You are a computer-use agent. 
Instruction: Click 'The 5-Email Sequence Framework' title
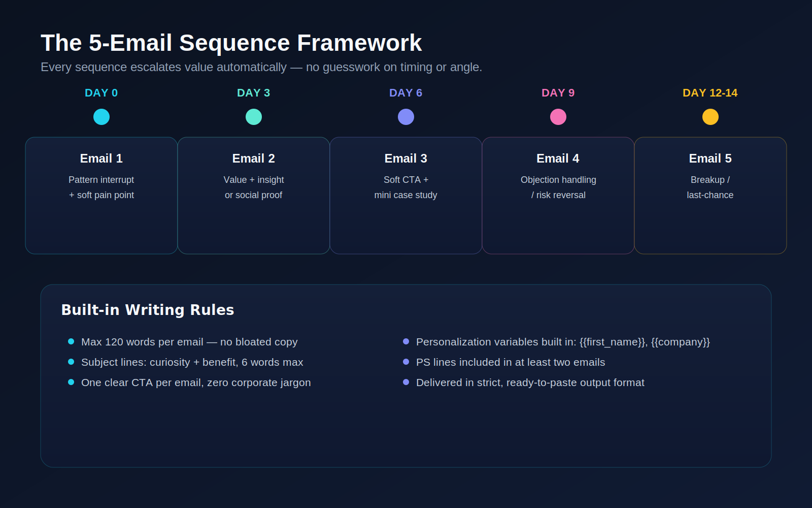click(x=231, y=43)
